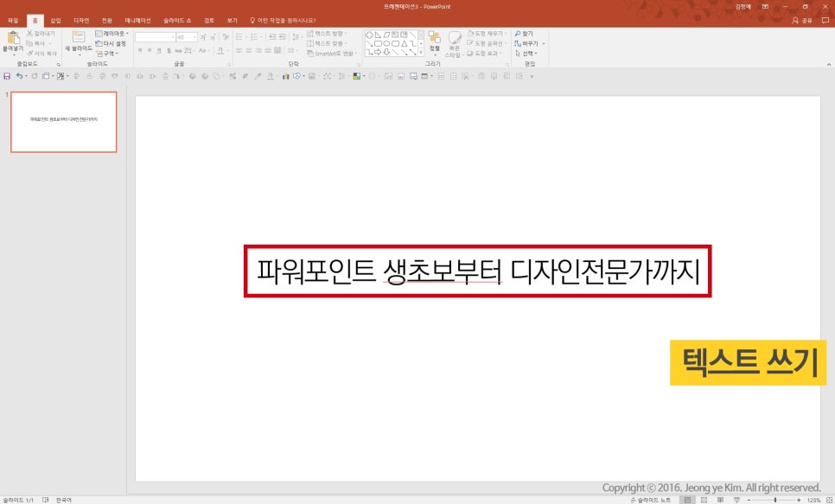This screenshot has height=504, width=835.
Task: Switch to the Design (디자인) tab
Action: pos(81,20)
